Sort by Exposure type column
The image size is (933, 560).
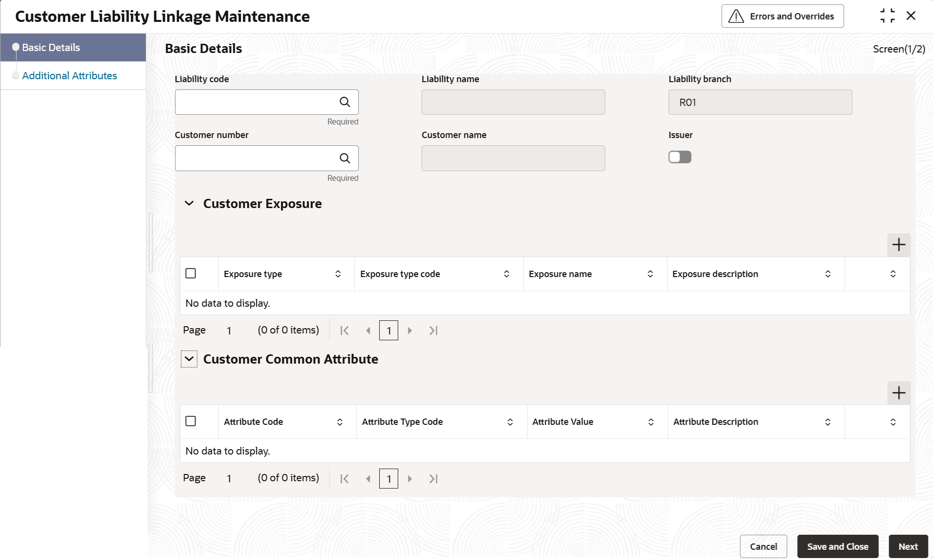click(338, 274)
